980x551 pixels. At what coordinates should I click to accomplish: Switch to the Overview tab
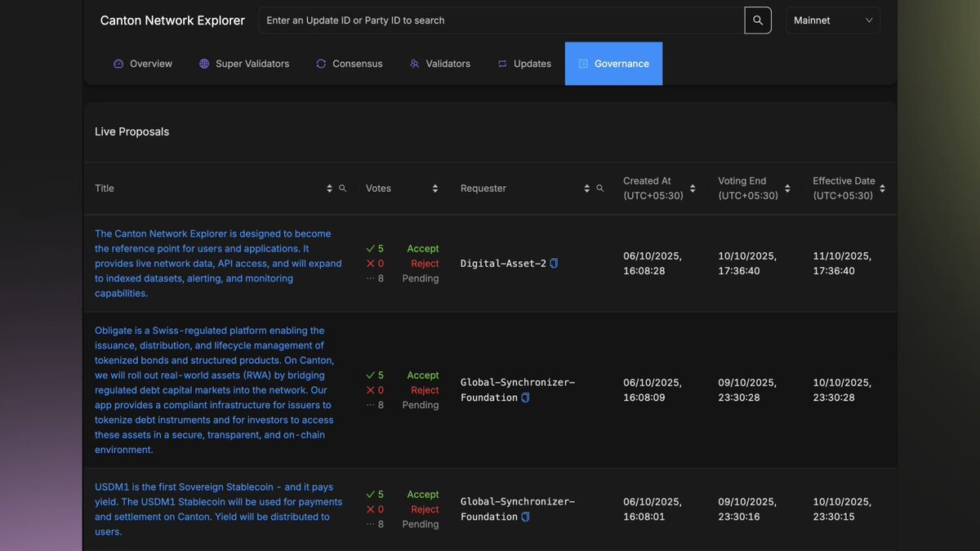(143, 64)
